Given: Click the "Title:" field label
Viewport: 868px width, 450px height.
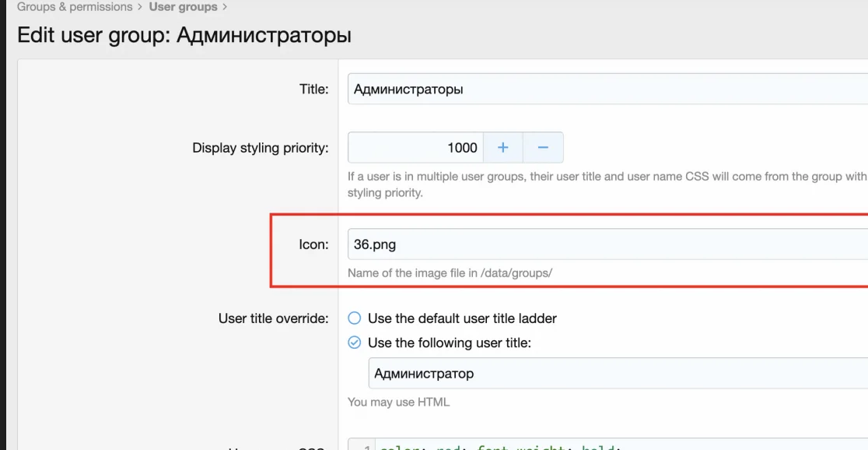Looking at the screenshot, I should pos(313,89).
